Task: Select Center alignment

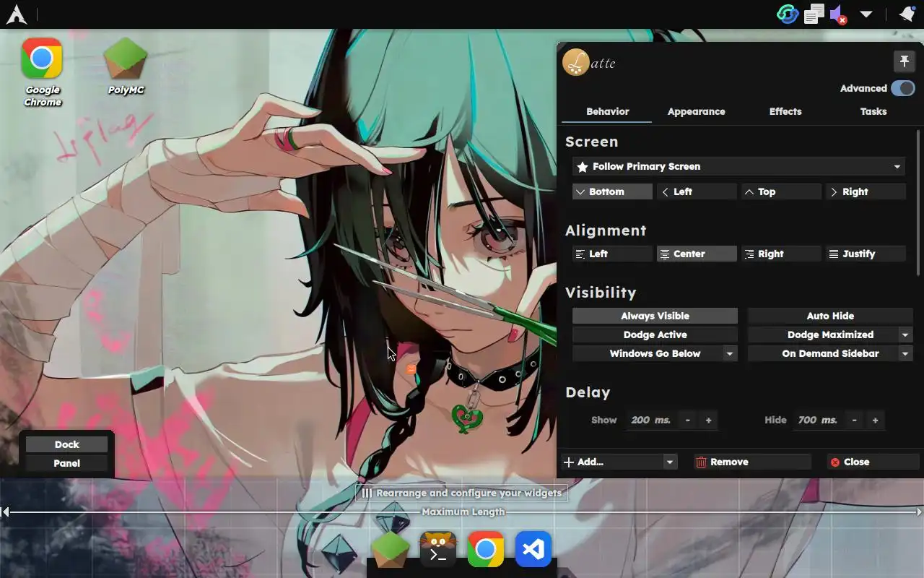Action: (697, 254)
